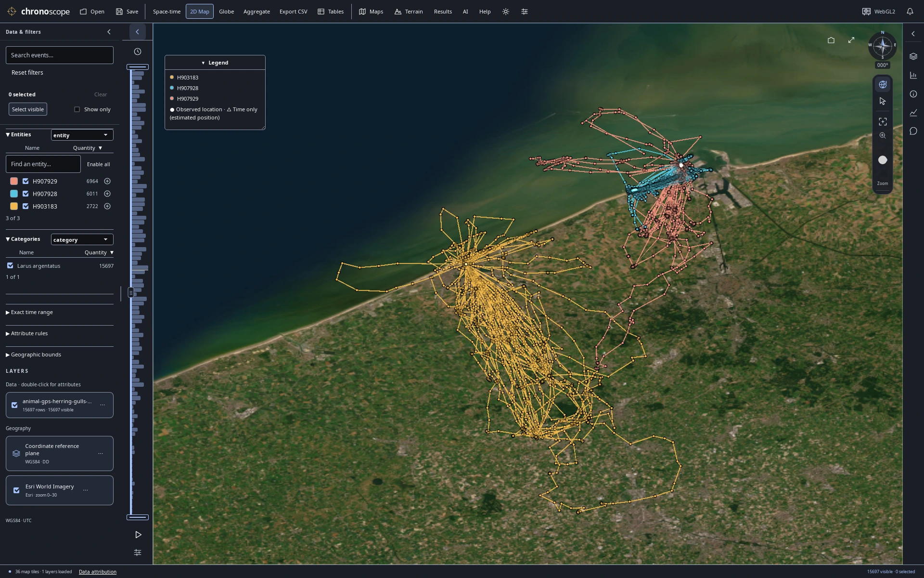
Task: Click the Select visible button
Action: [28, 109]
